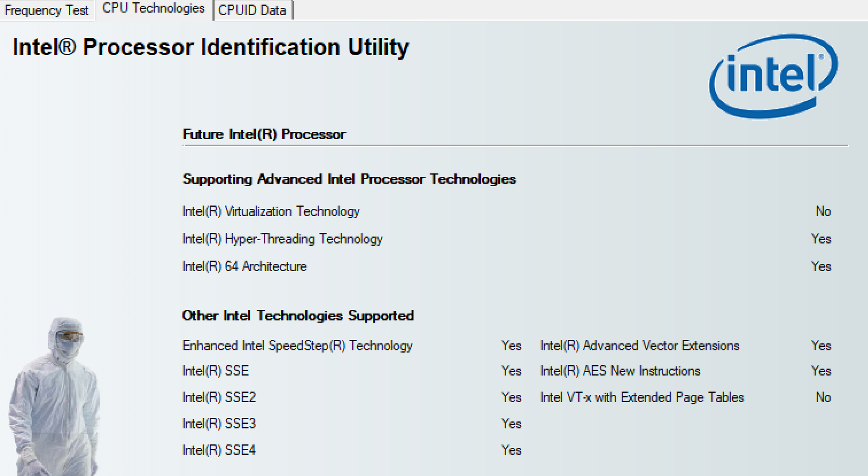
Task: Click the No value for Virtualization Technology
Action: 823,211
